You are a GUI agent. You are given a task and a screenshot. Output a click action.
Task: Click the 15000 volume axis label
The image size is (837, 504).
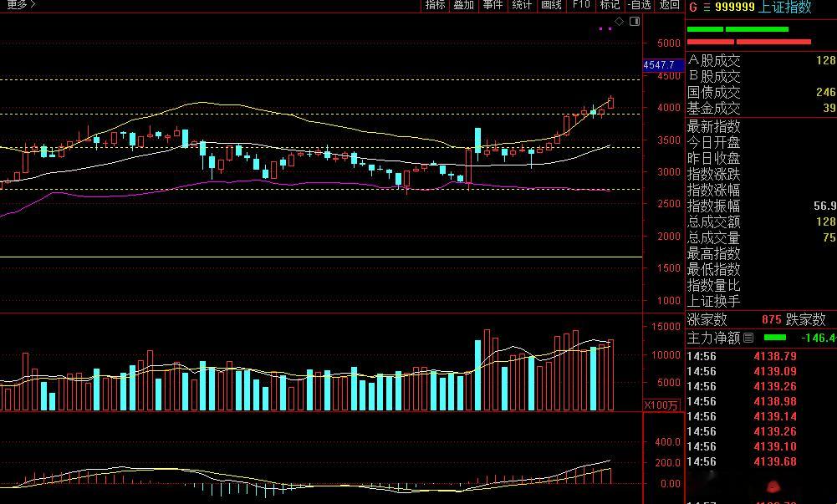coord(666,327)
